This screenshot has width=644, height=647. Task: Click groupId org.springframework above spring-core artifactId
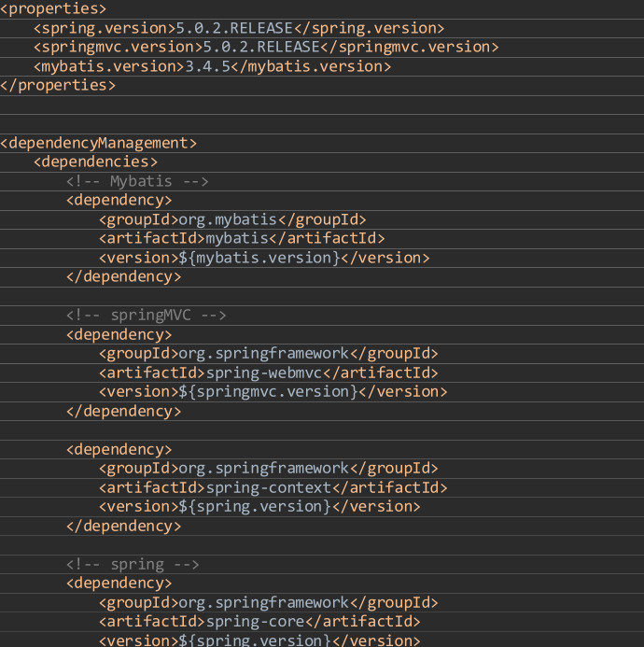pyautogui.click(x=268, y=603)
